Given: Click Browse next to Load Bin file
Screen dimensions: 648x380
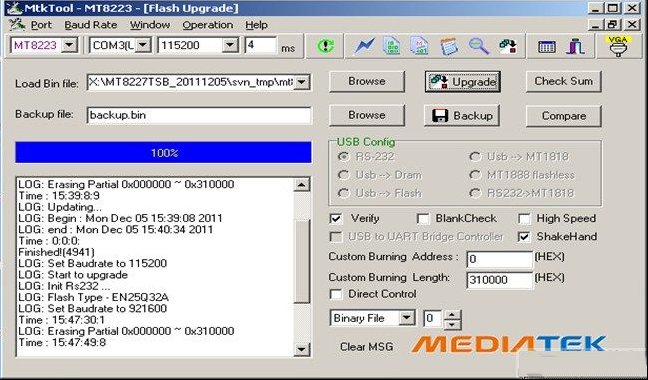Looking at the screenshot, I should [x=367, y=81].
